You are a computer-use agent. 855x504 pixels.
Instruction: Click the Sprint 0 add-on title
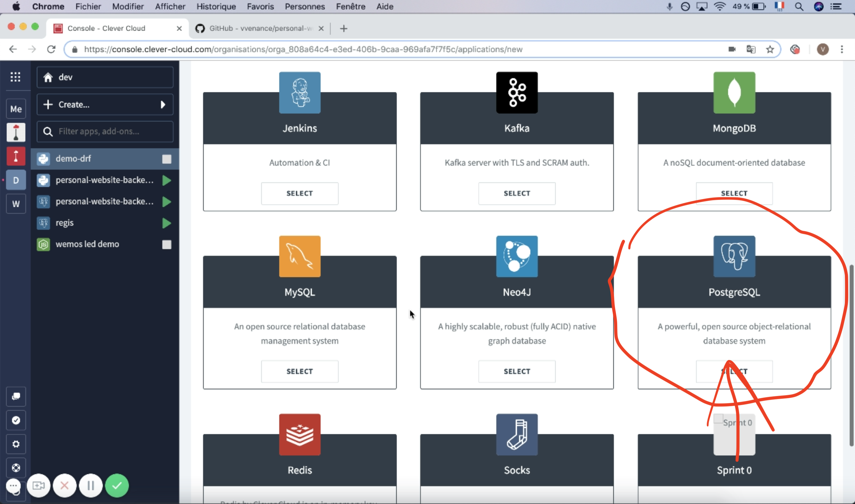734,470
